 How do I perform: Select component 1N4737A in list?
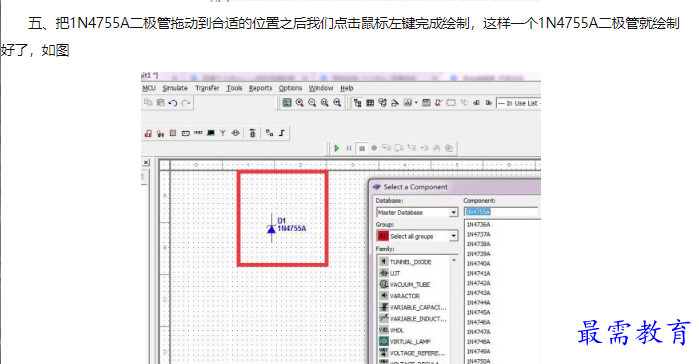pyautogui.click(x=478, y=234)
